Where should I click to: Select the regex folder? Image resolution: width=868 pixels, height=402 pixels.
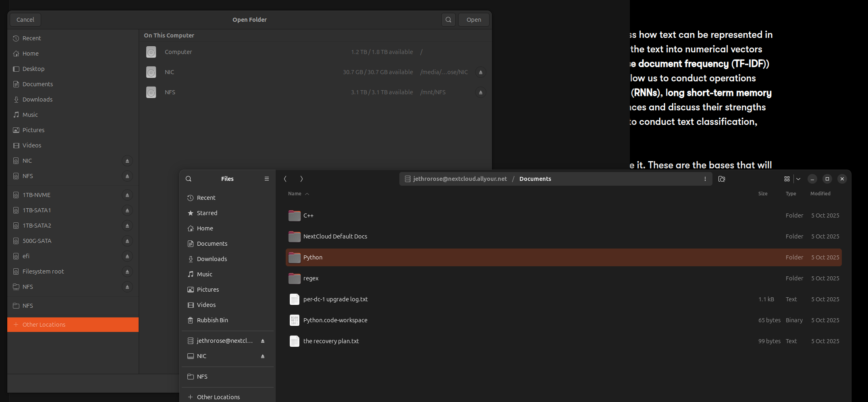point(311,278)
